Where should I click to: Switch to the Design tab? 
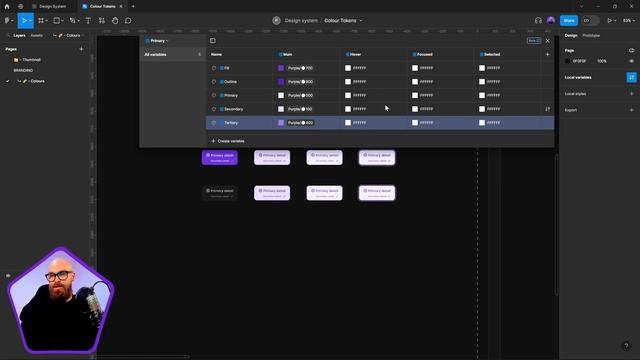click(571, 36)
